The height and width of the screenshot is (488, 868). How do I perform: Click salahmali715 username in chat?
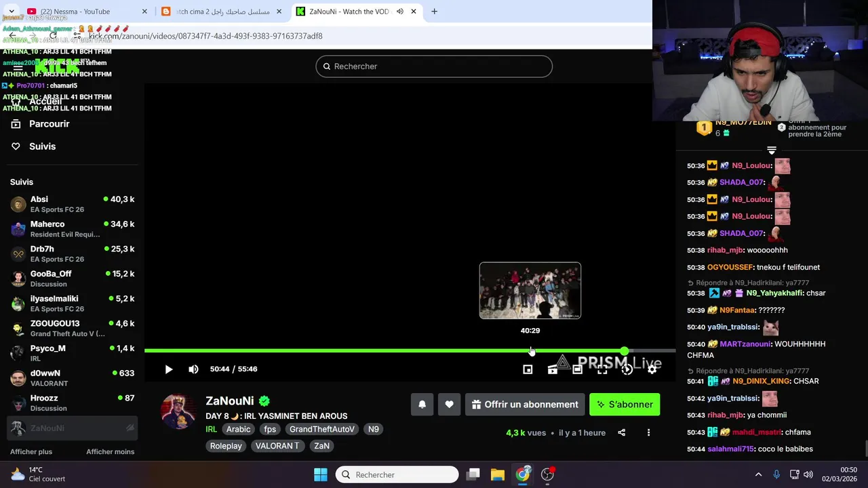click(x=731, y=449)
